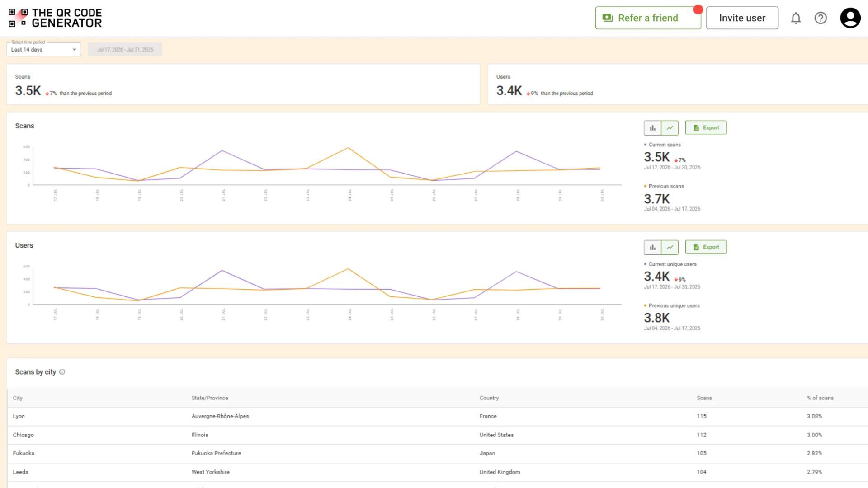This screenshot has width=868, height=488.
Task: Click the Illinois state cell
Action: [x=200, y=435]
